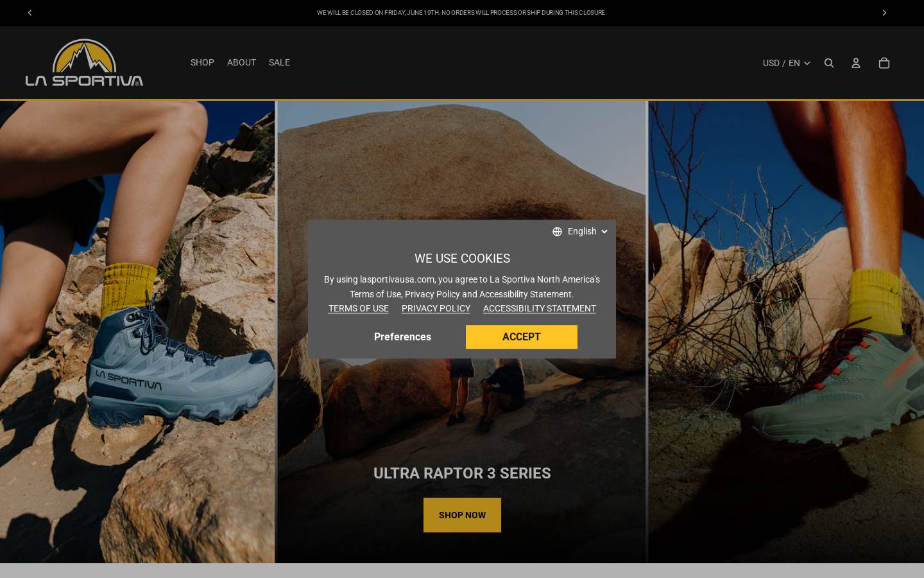Click the closure announcement text
Viewport: 924px width, 578px height.
461,13
